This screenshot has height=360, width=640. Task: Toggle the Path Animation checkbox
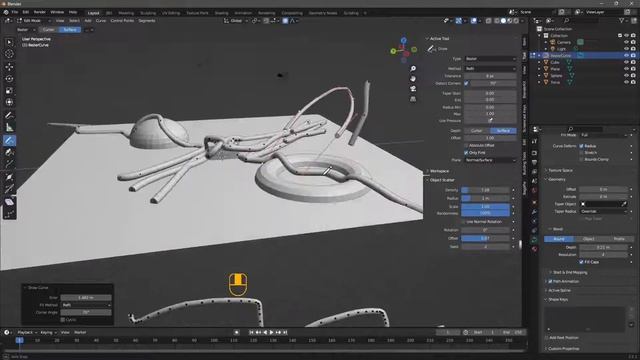click(550, 282)
